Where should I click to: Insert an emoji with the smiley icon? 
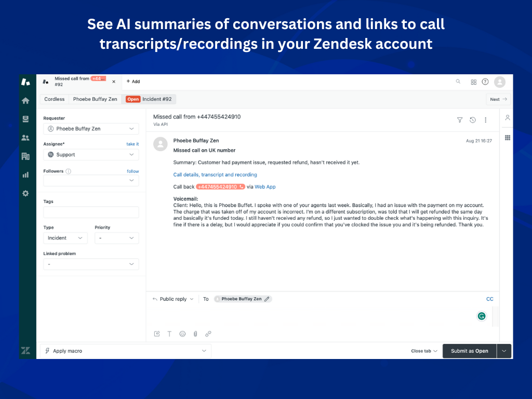click(x=182, y=334)
